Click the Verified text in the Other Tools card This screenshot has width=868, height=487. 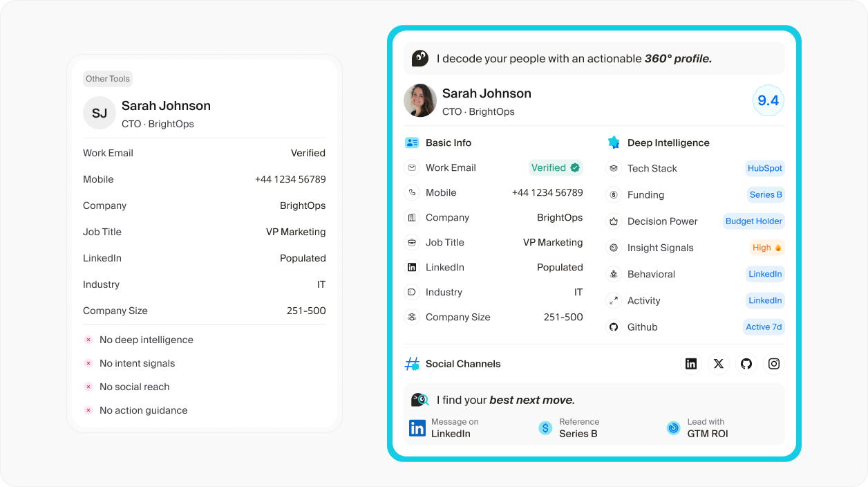(308, 153)
